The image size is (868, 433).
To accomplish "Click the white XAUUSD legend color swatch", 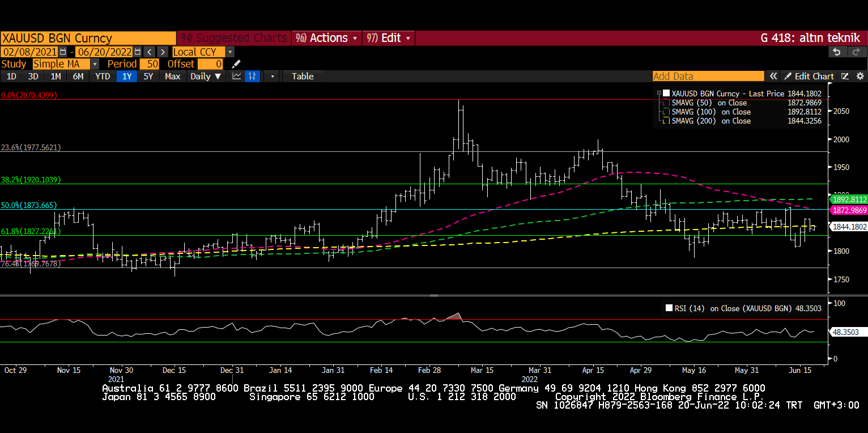I will point(666,94).
